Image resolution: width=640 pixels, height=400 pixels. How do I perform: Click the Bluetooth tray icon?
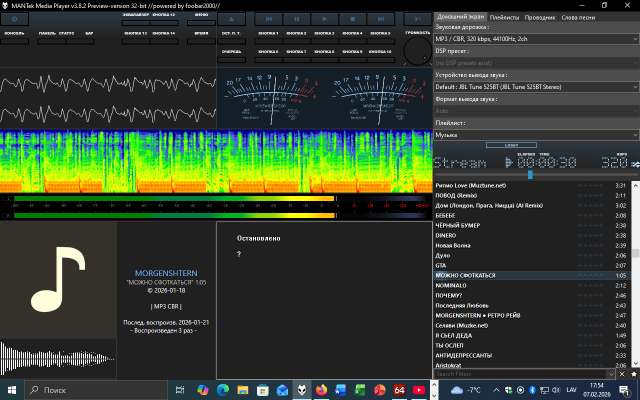[x=532, y=390]
